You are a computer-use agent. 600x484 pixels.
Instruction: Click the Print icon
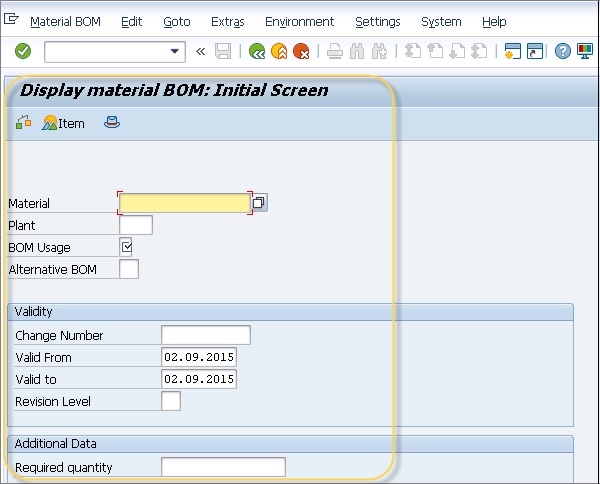pos(335,51)
